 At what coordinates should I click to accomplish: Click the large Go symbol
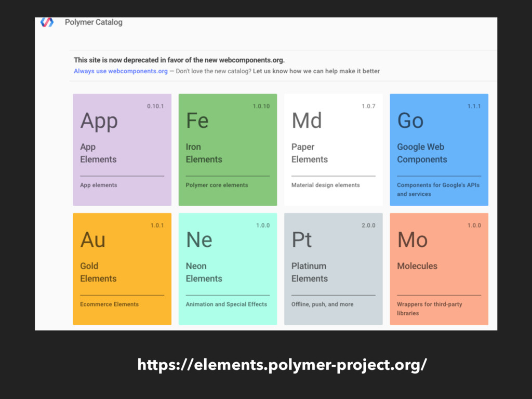410,121
